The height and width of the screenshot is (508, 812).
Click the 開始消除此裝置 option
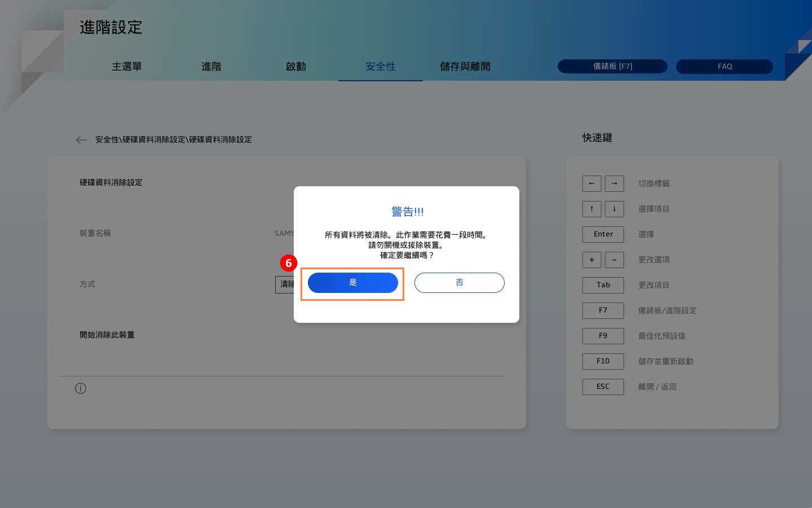[107, 335]
